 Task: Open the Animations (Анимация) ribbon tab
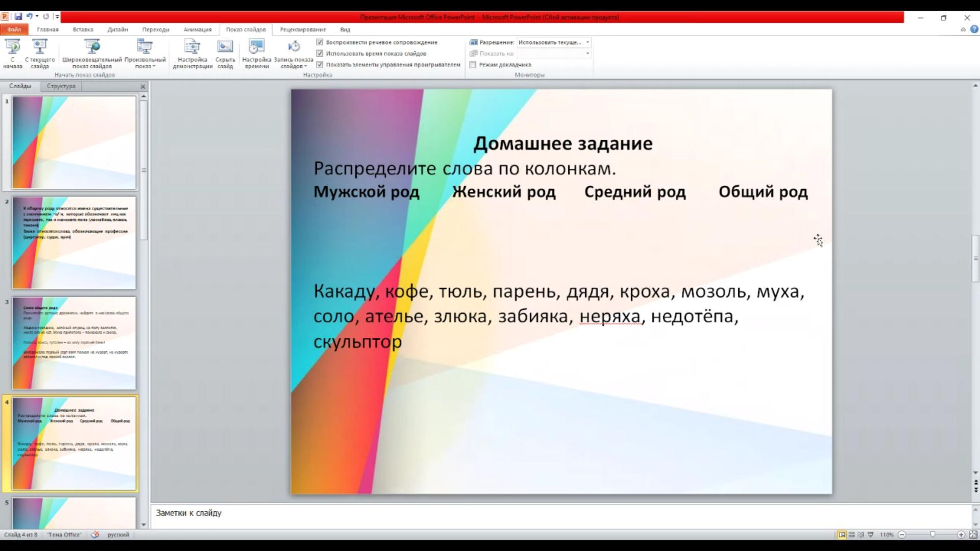pos(197,30)
